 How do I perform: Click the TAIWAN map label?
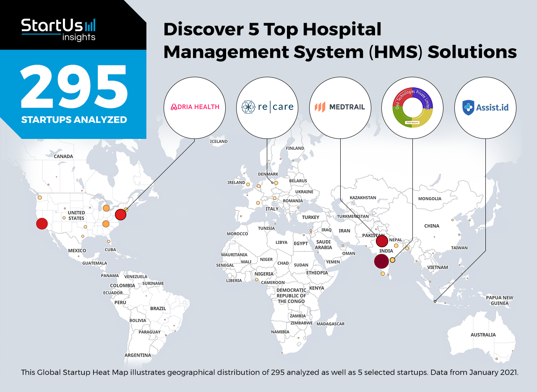click(459, 248)
